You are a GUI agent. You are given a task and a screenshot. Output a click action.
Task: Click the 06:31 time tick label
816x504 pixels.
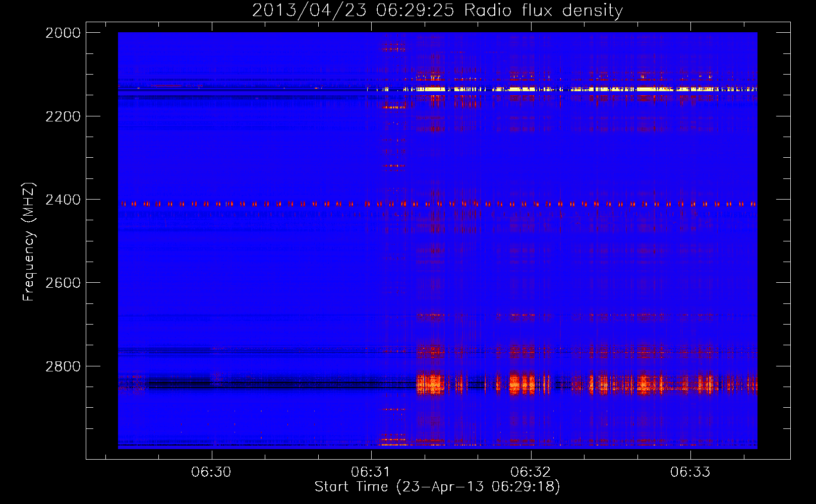pos(371,472)
